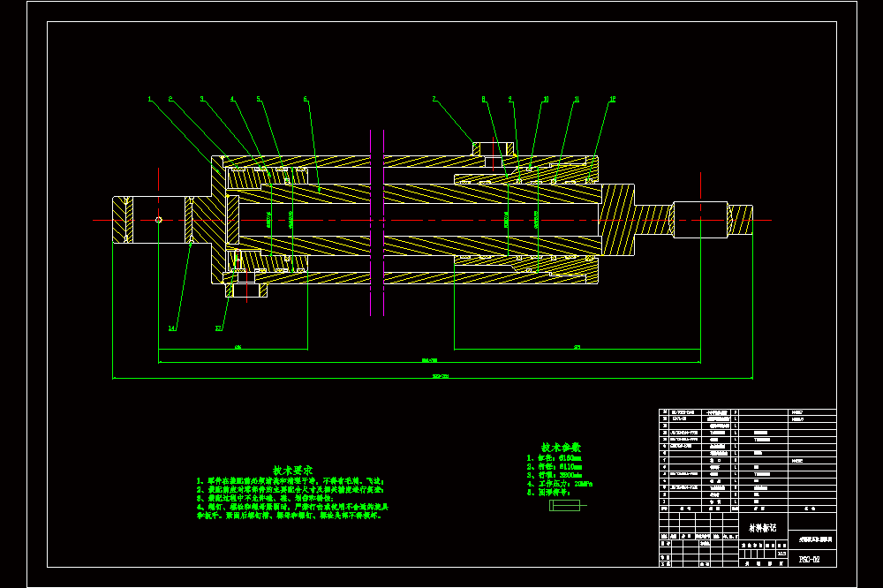
Task: Click the 工作压力 20MPa parameter line
Action: 560,484
